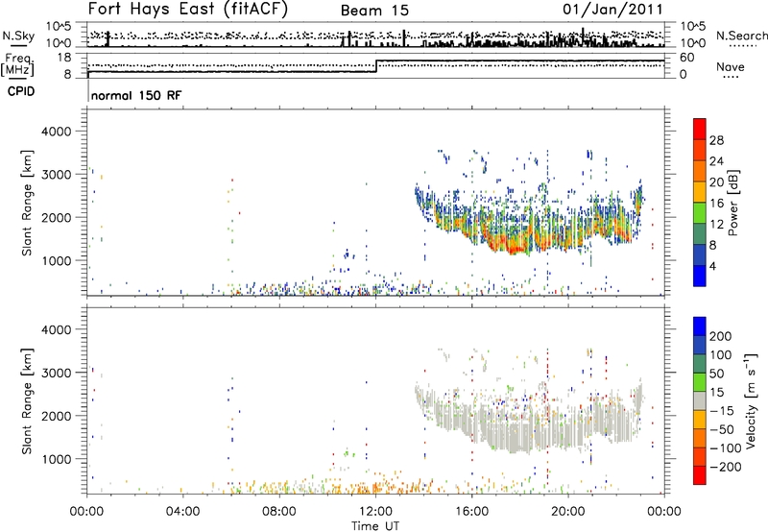This screenshot has width=768, height=532.
Task: Select the '-200' label on Velocity colorbar
Action: tap(726, 467)
